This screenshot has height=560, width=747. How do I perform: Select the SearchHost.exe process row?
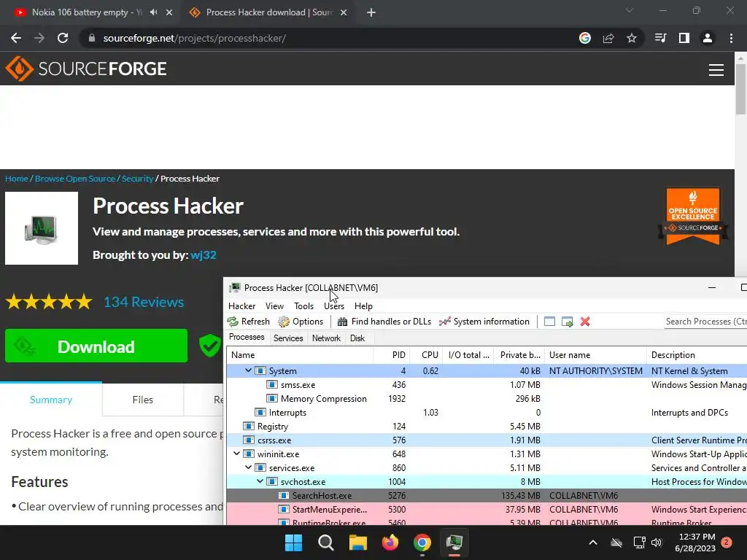tap(487, 495)
